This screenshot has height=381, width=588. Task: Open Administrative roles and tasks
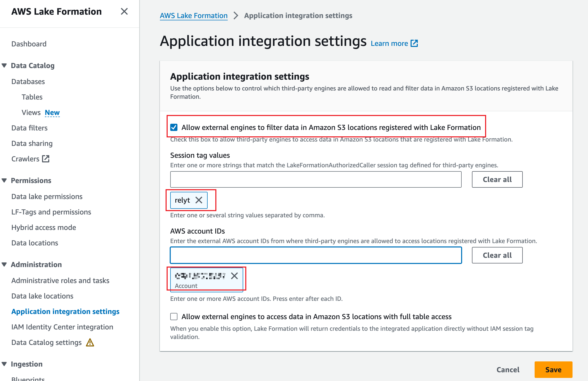tap(60, 280)
